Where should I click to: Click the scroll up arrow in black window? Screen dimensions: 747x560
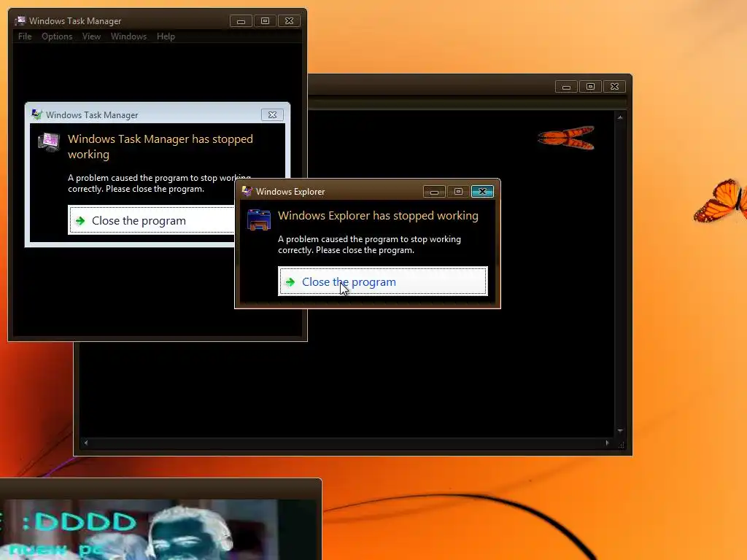point(620,117)
